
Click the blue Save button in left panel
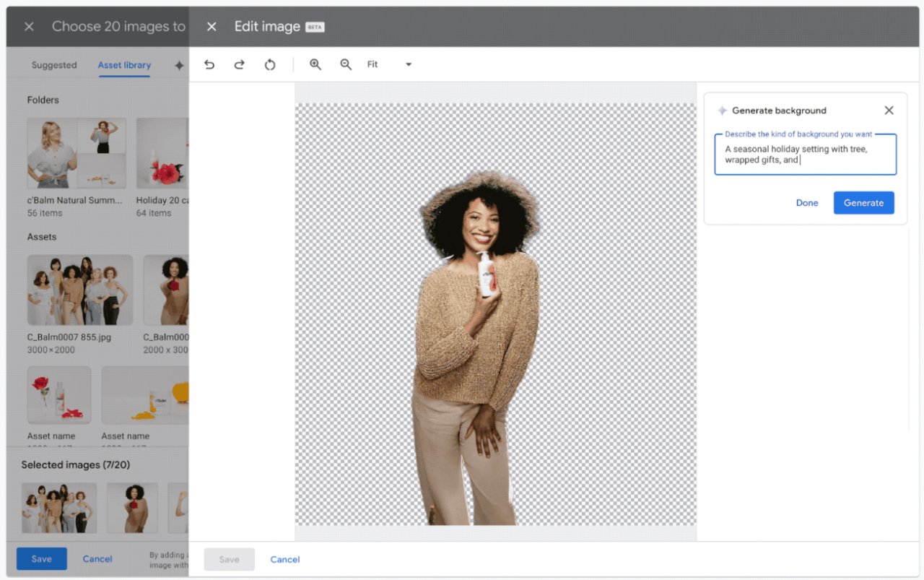coord(42,559)
